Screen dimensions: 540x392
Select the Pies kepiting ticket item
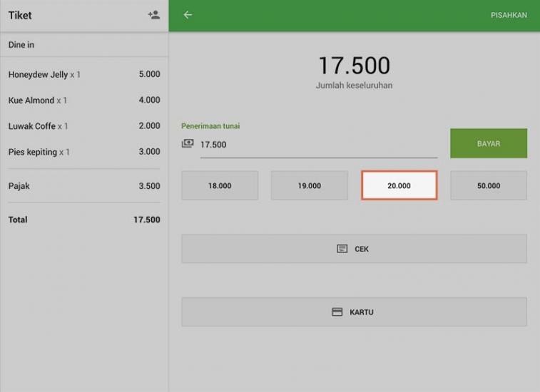pyautogui.click(x=84, y=152)
